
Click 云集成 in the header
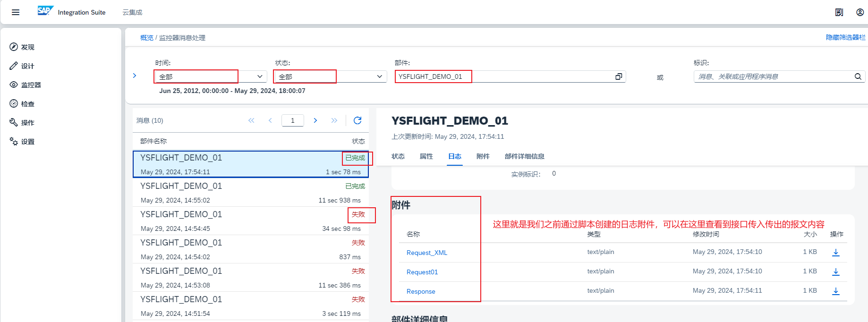point(132,12)
